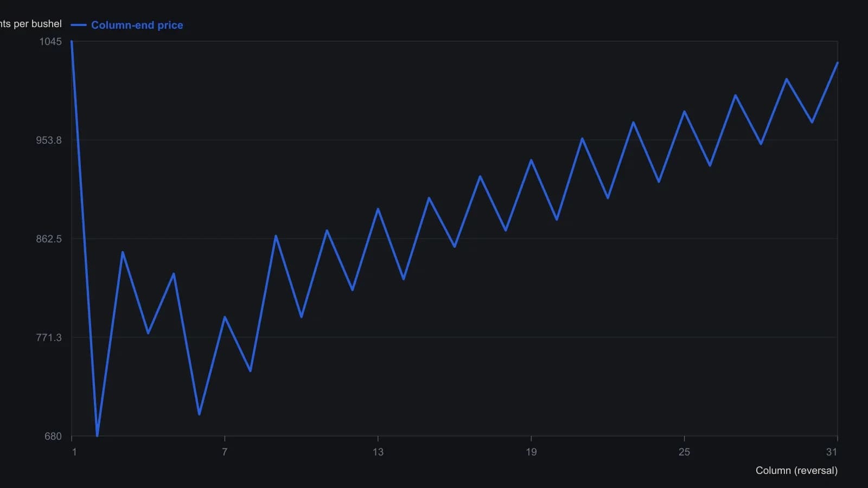Click the lowest data point at 680

(x=97, y=436)
